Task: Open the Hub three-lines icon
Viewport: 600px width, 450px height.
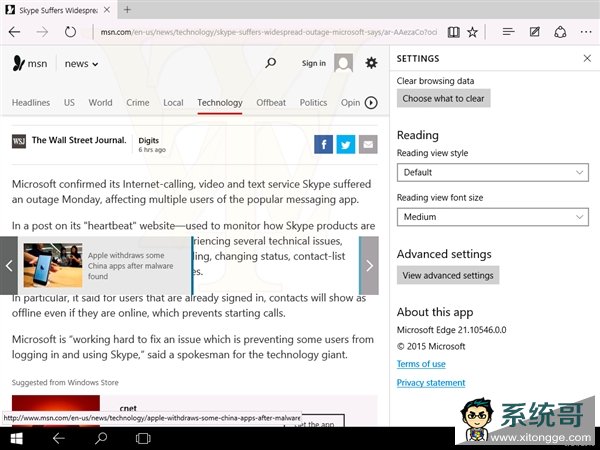Action: tap(508, 32)
